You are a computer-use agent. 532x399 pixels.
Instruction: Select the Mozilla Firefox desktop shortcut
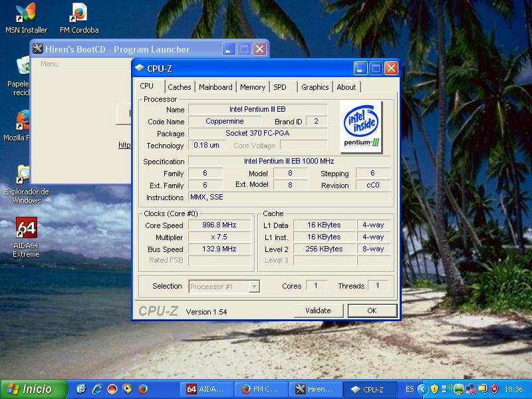[16, 126]
